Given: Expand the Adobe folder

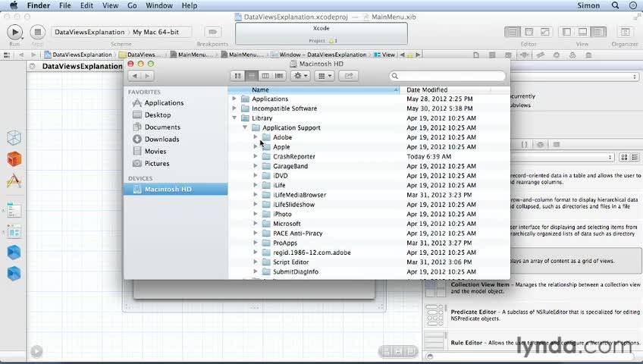Looking at the screenshot, I should tap(255, 137).
